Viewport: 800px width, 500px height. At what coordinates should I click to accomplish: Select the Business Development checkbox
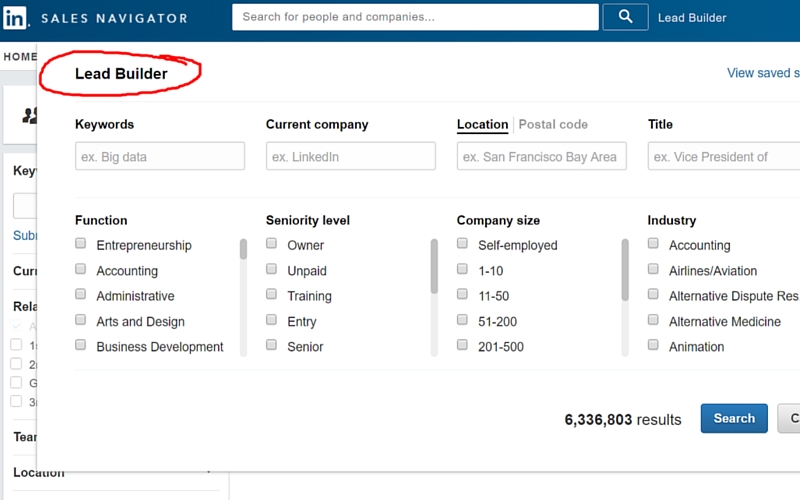click(81, 345)
